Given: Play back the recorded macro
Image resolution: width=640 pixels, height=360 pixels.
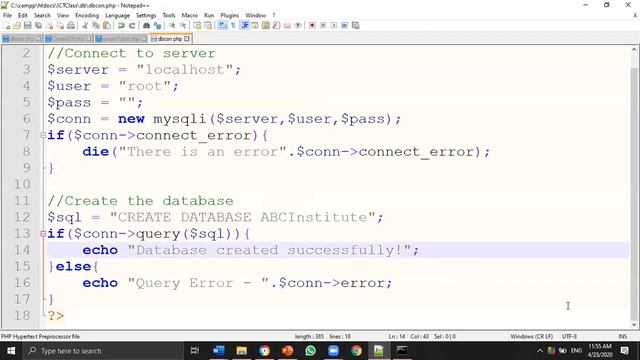Looking at the screenshot, I should [x=334, y=25].
